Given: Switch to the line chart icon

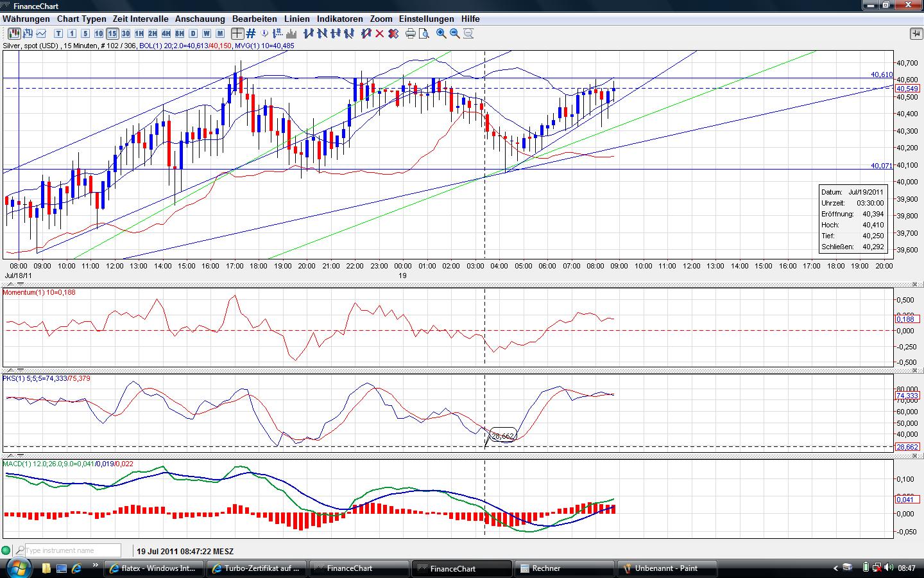Looking at the screenshot, I should [41, 33].
